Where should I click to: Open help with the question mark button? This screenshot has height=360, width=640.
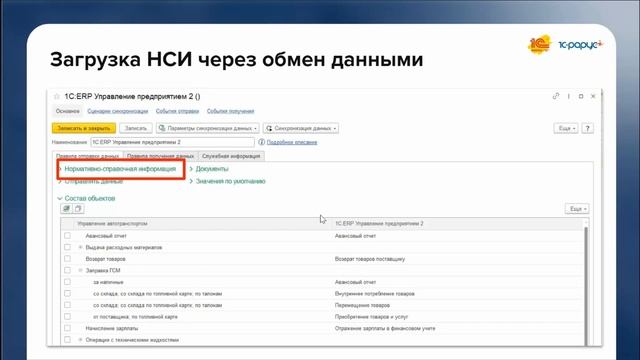(587, 128)
